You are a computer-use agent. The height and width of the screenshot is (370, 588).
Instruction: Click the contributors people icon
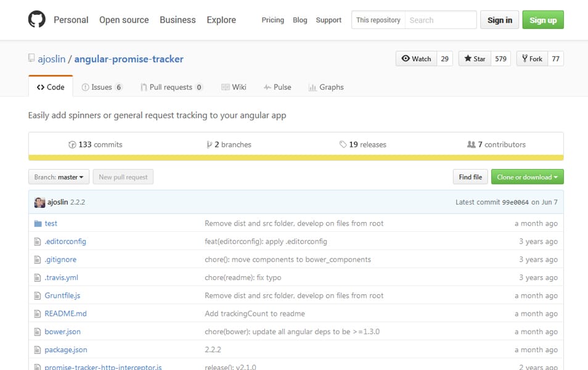pyautogui.click(x=471, y=144)
